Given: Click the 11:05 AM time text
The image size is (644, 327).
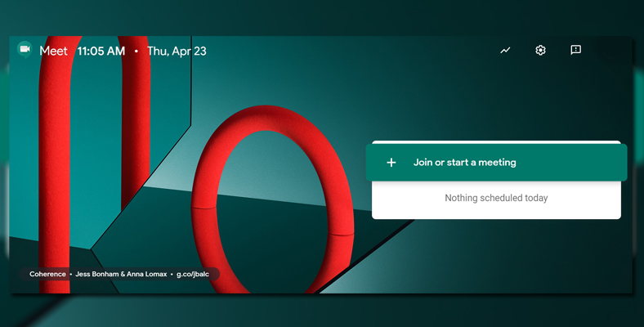Looking at the screenshot, I should click(101, 51).
